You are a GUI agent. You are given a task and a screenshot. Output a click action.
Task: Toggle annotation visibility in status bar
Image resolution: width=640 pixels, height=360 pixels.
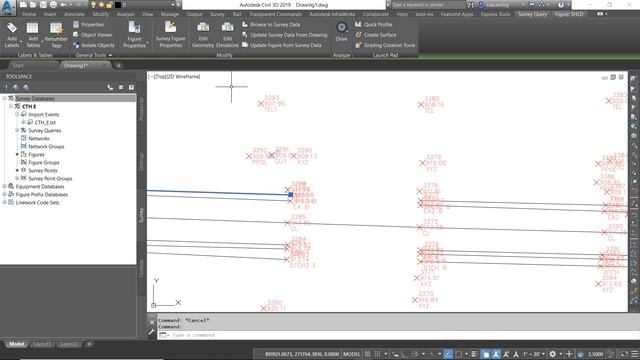[496, 354]
